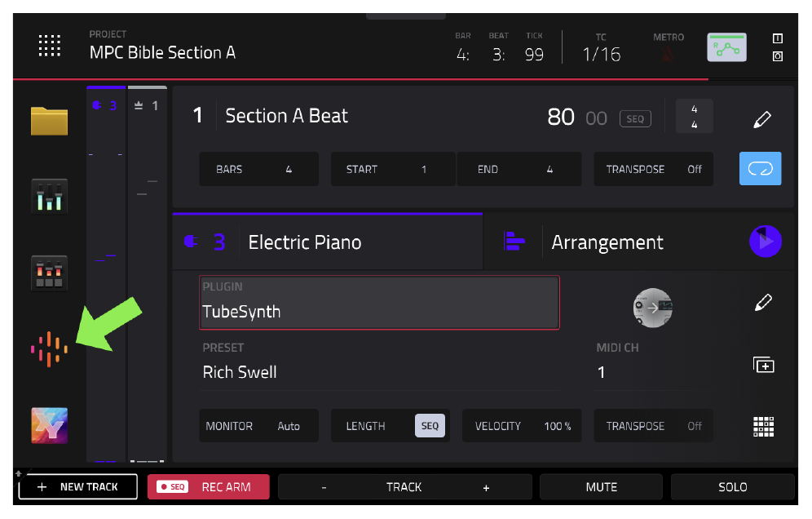Click the purple play circle by Arrangement
This screenshot has width=812, height=519.
click(765, 241)
